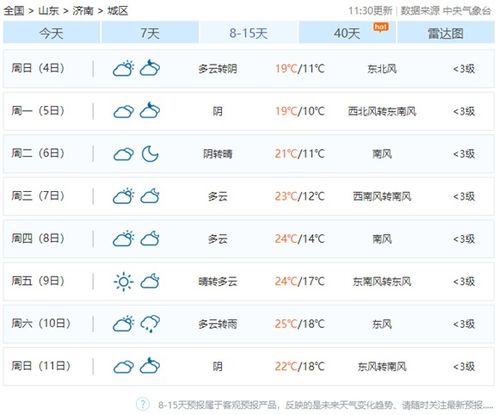This screenshot has height=415, width=499.
Task: Click the daytime overcast icon for 周一 (5日)
Action: tap(123, 111)
